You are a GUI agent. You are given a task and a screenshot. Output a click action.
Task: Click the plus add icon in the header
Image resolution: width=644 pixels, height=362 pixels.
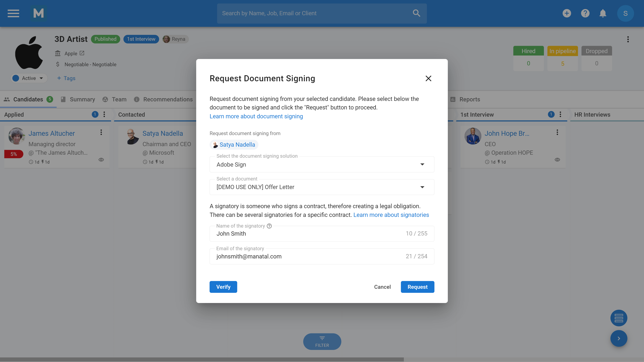(567, 13)
